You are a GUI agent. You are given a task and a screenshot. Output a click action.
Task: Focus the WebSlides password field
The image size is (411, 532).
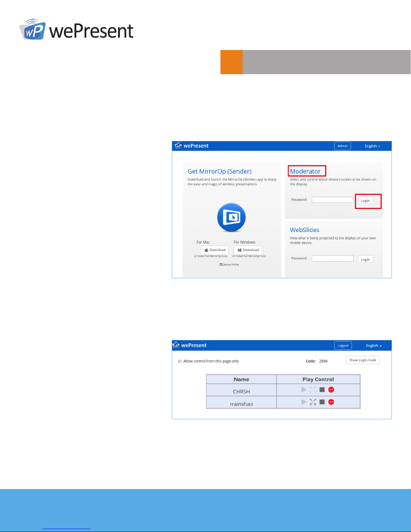332,258
